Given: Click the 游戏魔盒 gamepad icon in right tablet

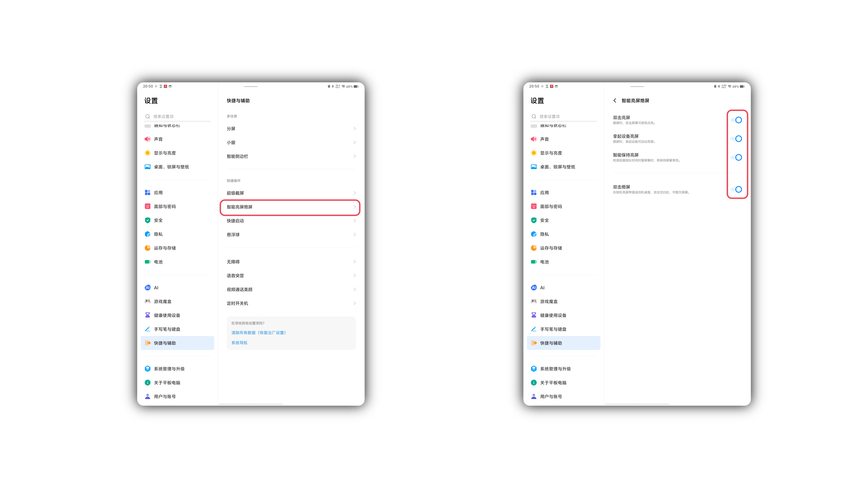Looking at the screenshot, I should (533, 301).
